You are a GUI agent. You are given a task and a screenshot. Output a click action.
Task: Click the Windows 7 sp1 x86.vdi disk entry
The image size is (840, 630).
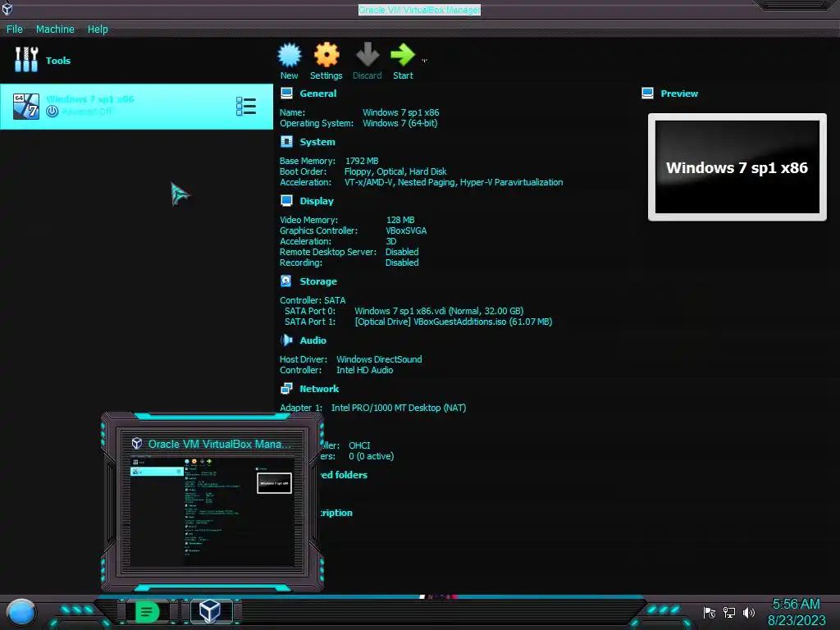[439, 311]
